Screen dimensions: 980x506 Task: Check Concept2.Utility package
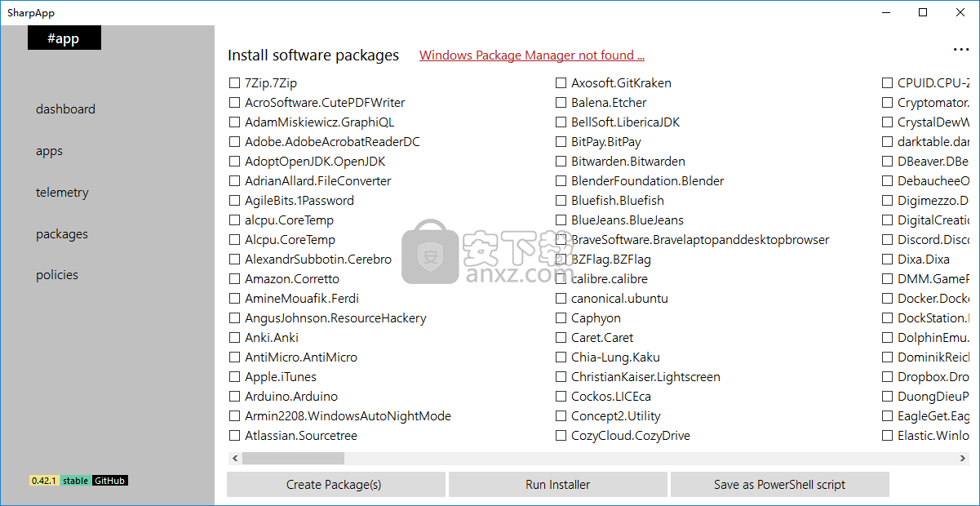(561, 416)
